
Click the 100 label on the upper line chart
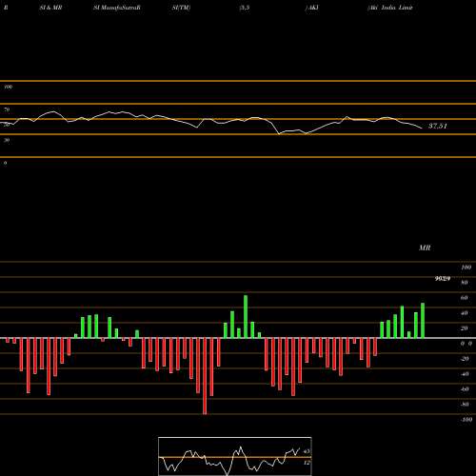tap(8, 87)
